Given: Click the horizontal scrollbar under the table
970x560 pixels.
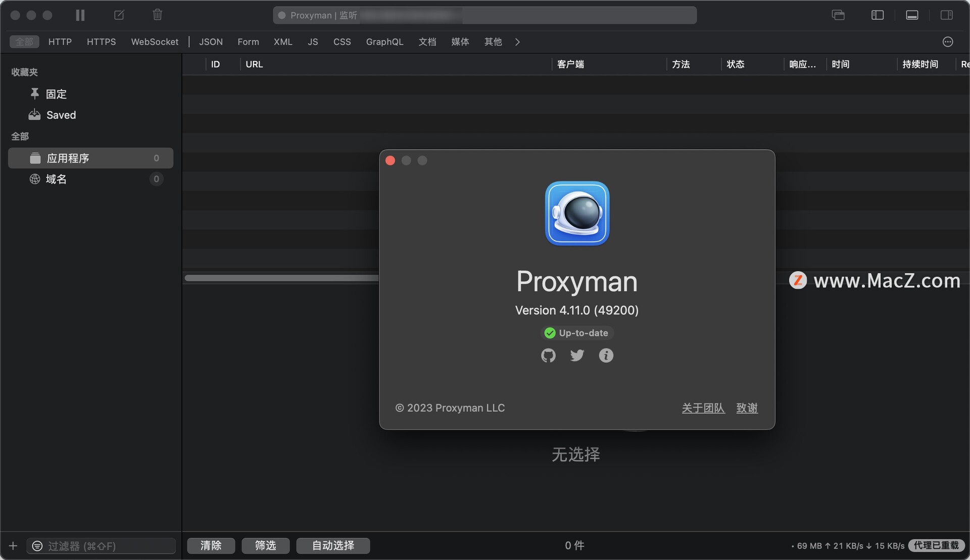Looking at the screenshot, I should coord(281,278).
